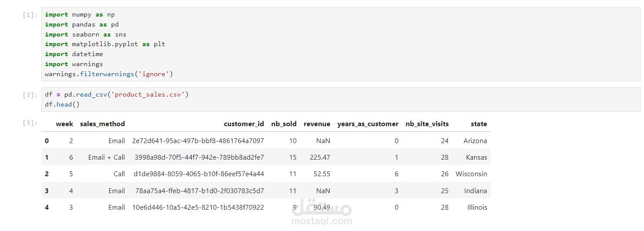The width and height of the screenshot is (644, 231).
Task: Select the [1] input prompt label
Action: 30,15
